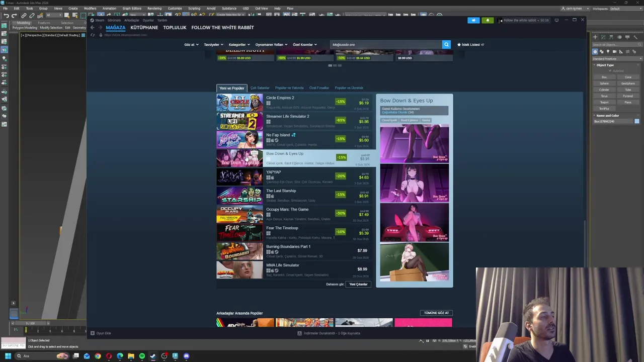Click the Sphere object type button
Viewport: 644px width, 362px height.
tap(604, 83)
